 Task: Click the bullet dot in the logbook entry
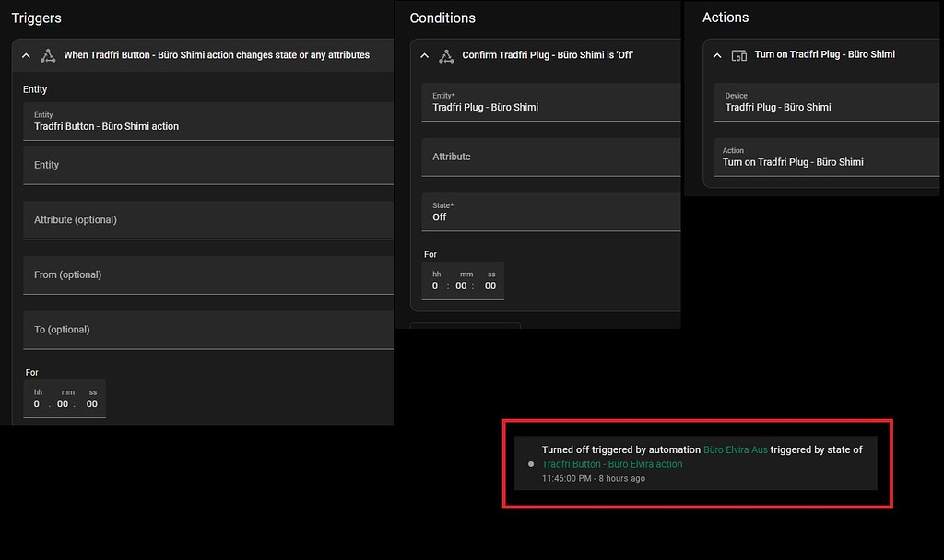click(530, 464)
